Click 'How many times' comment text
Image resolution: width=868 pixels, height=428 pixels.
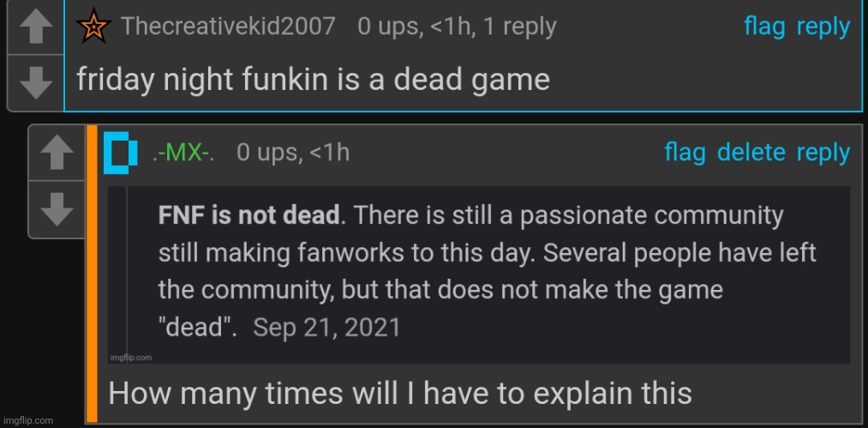399,393
